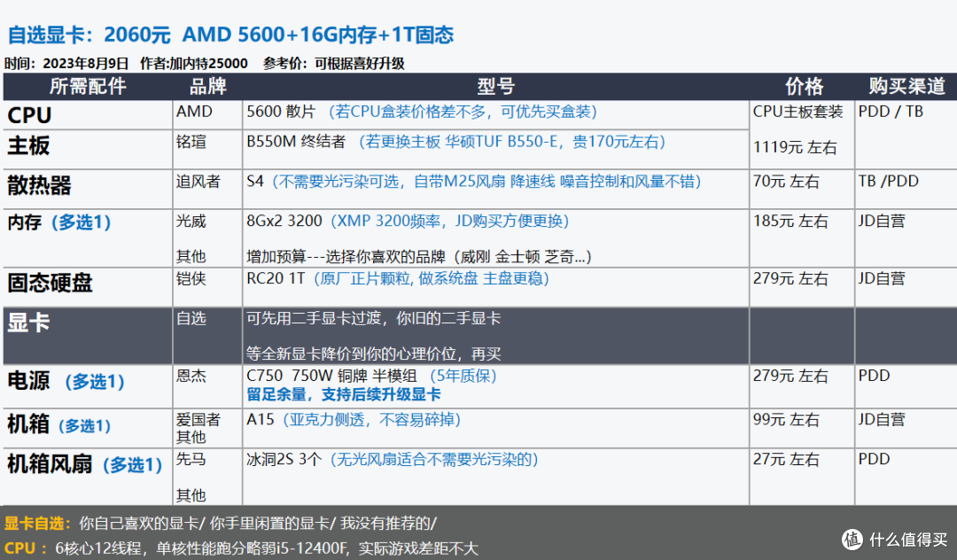Select the '机箱 (多选1)' row label
This screenshot has height=560, width=957.
click(59, 424)
